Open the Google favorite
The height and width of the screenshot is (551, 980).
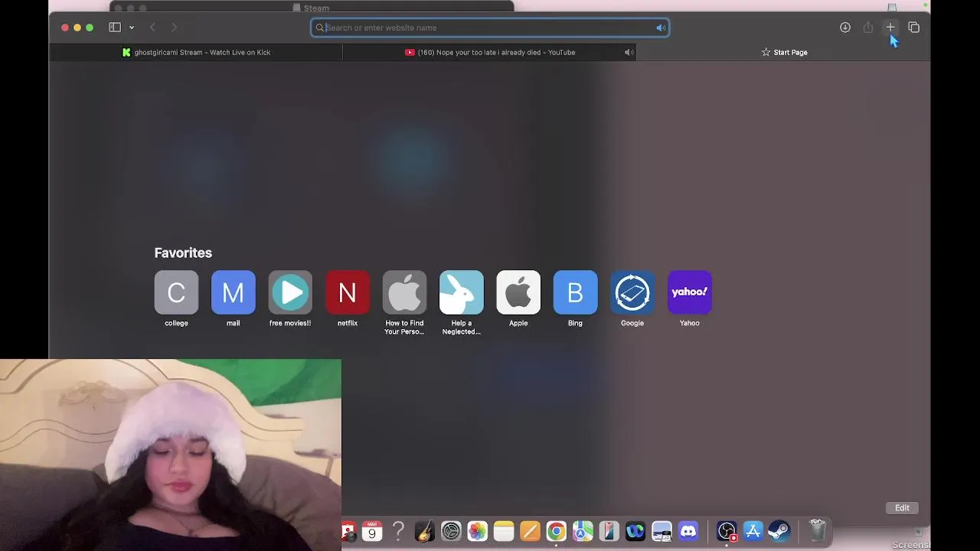(632, 298)
